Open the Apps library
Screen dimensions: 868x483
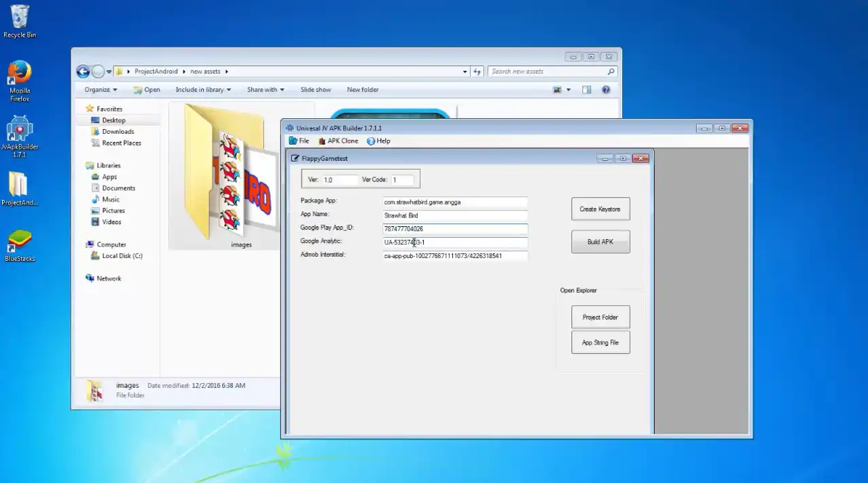click(x=109, y=177)
